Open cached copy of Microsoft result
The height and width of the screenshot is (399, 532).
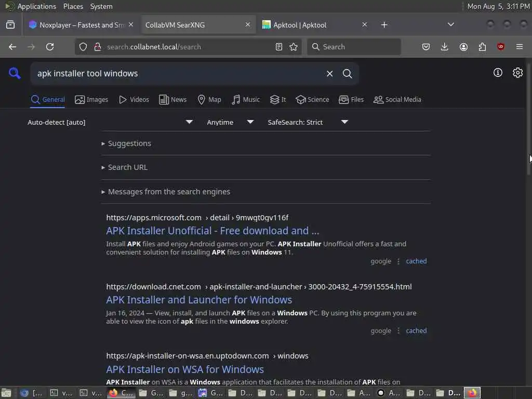(x=416, y=261)
